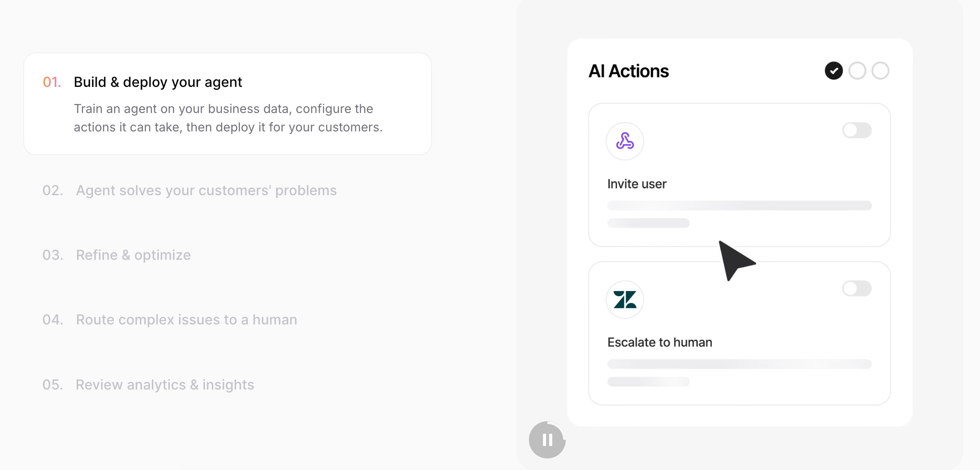
Task: Select the Build & deploy your agent heading
Action: [x=158, y=82]
